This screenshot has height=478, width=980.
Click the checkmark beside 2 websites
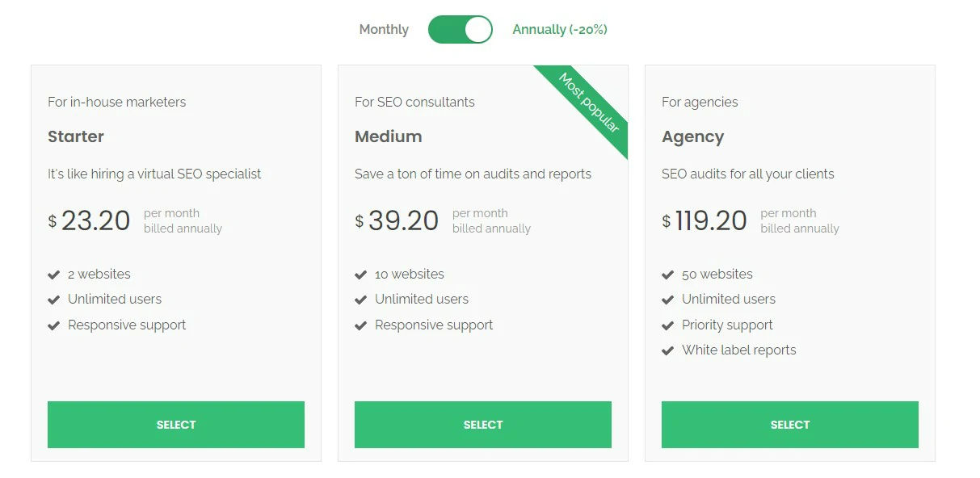point(54,275)
